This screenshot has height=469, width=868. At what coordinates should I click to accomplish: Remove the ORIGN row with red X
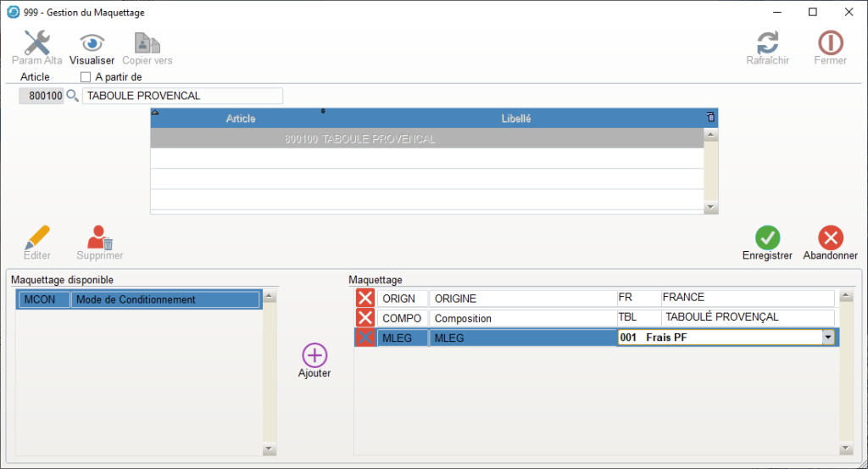click(364, 298)
